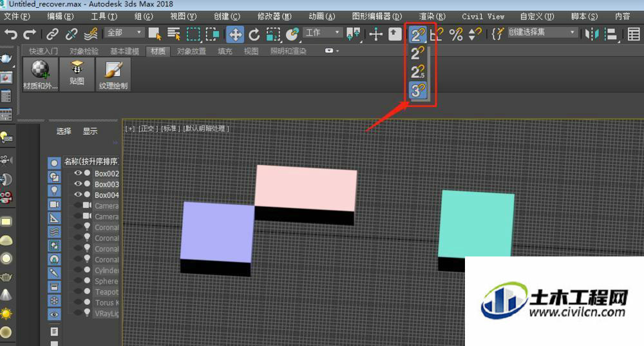644x346 pixels.
Task: Open Edit Named Selection Sets icon
Action: click(497, 34)
